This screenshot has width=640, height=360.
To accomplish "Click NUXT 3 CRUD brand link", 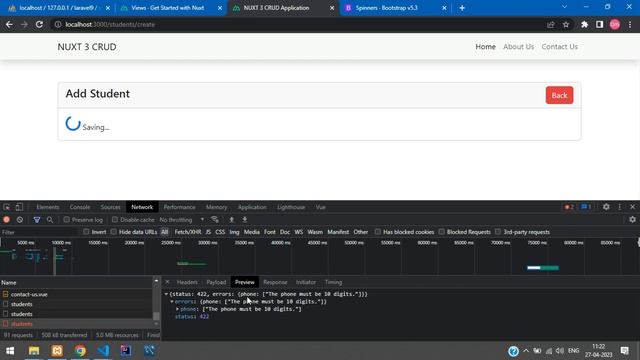I will click(87, 47).
